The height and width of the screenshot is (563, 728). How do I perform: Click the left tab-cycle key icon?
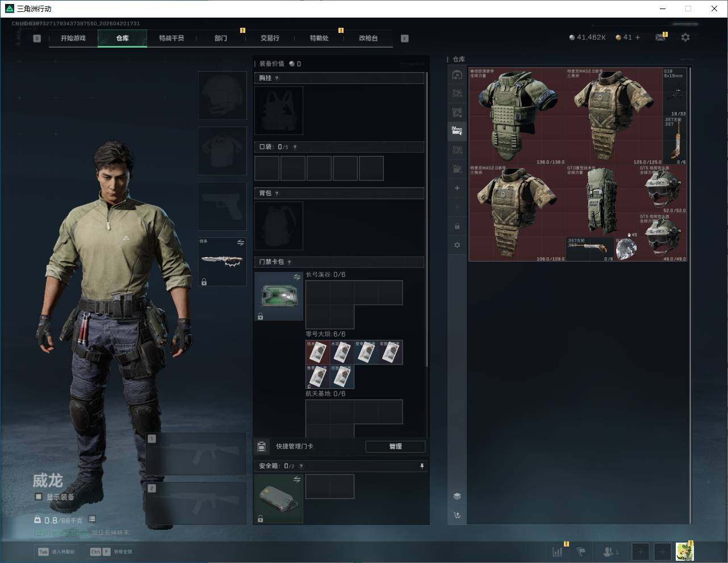37,39
